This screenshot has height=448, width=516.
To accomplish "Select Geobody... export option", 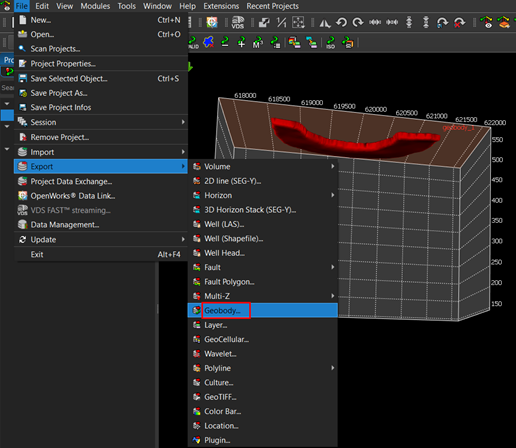I will (263, 310).
